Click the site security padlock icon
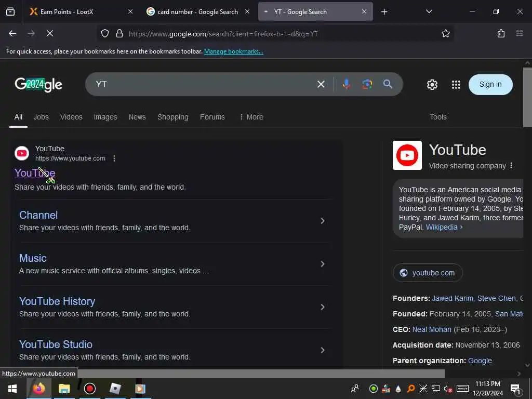 click(119, 33)
